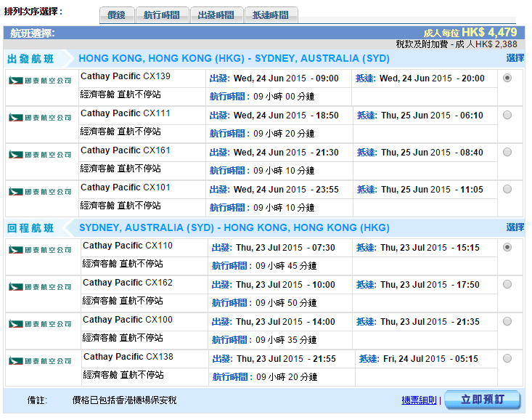Click Cathay Pacific logo beside flight CX138
The image size is (532, 420).
[40, 361]
